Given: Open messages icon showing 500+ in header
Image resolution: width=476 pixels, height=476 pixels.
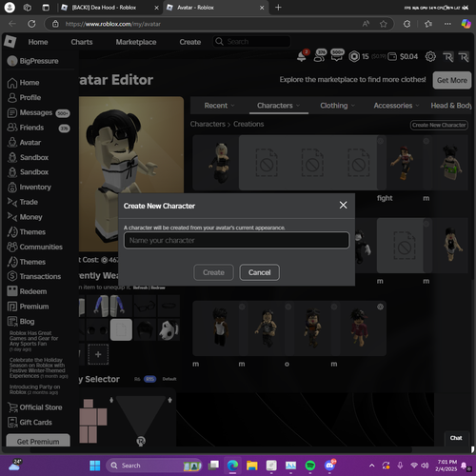Looking at the screenshot, I should [337, 55].
